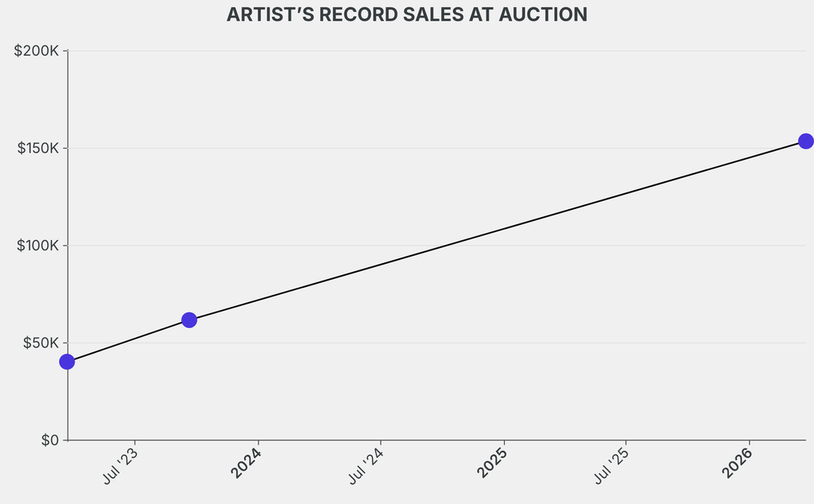Click the Jul '24 x-axis label

pyautogui.click(x=367, y=466)
